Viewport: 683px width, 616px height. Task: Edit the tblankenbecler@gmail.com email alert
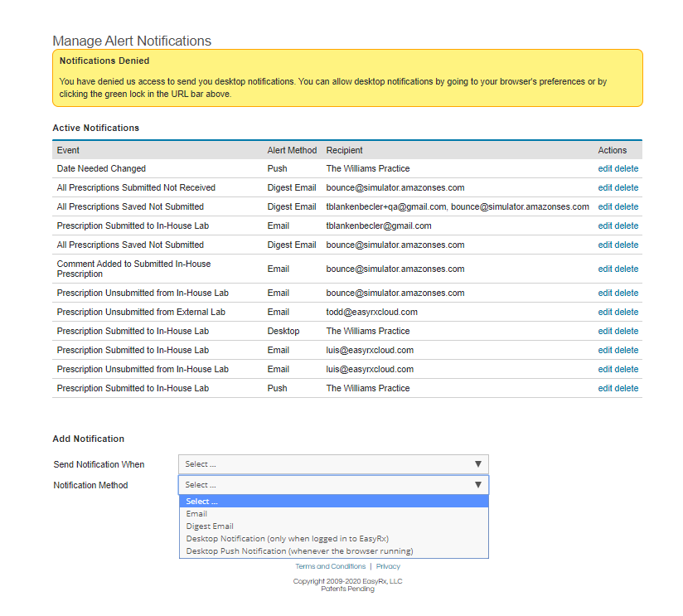(x=604, y=226)
